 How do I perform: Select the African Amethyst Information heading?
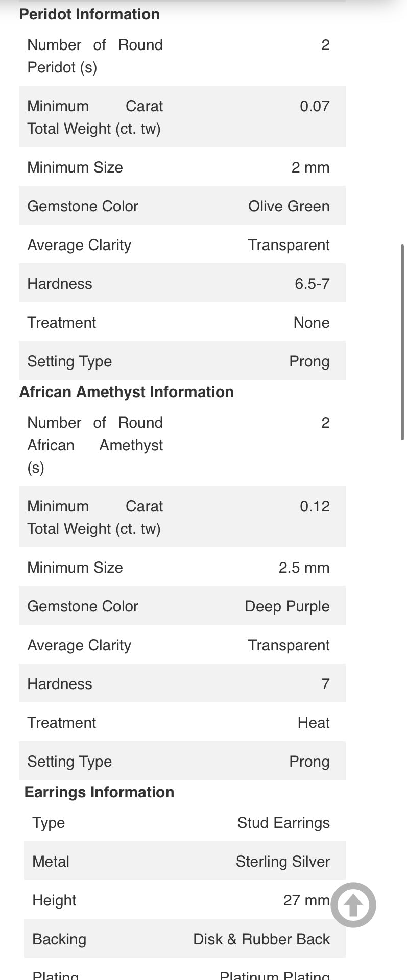coord(127,392)
